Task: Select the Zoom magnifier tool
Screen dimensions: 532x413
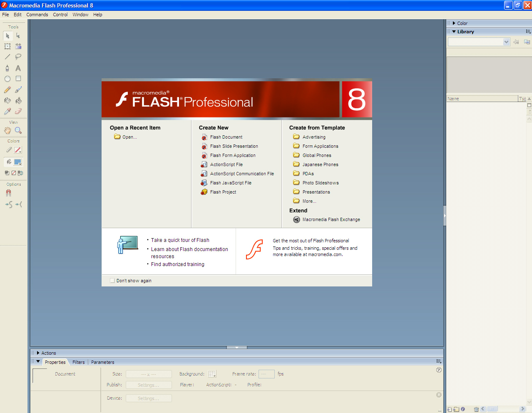Action: (x=18, y=130)
